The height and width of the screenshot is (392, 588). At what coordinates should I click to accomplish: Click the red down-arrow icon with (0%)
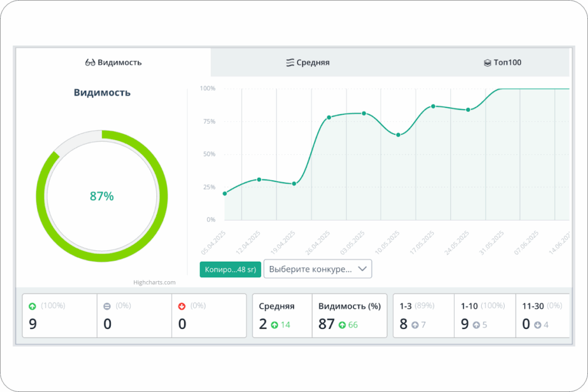coord(182,306)
